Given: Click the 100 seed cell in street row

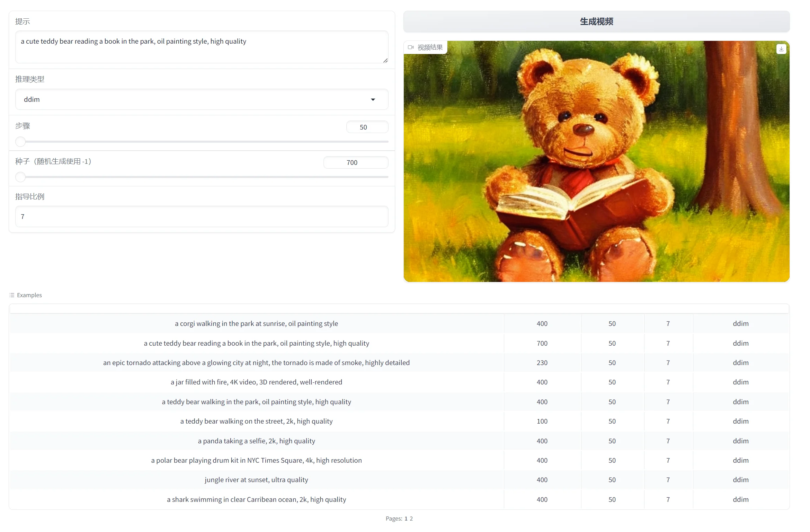Looking at the screenshot, I should coord(542,421).
